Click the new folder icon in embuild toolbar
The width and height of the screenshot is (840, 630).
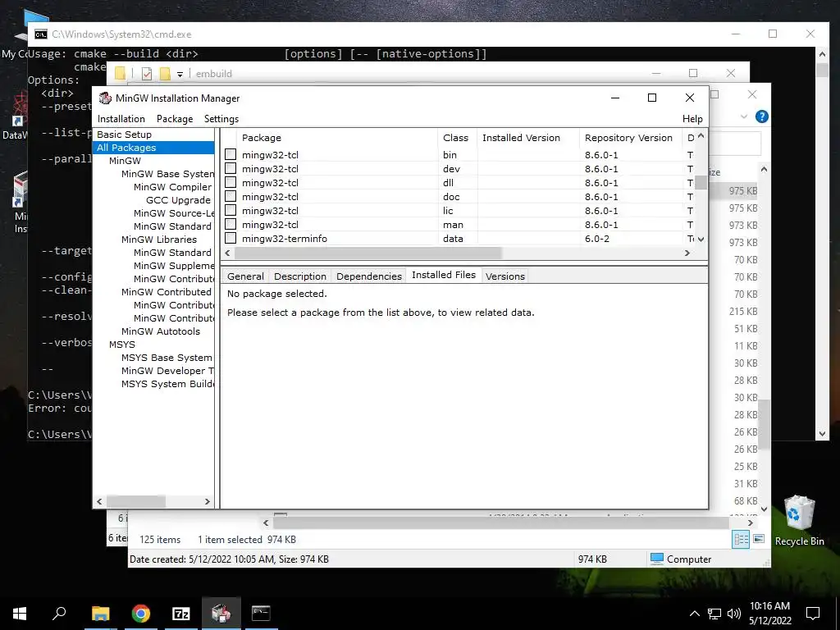pos(165,74)
